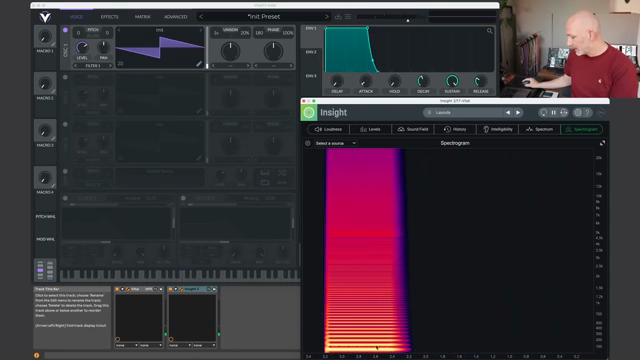Open the Layouts preset dropdown
The width and height of the screenshot is (640, 360).
(x=463, y=112)
